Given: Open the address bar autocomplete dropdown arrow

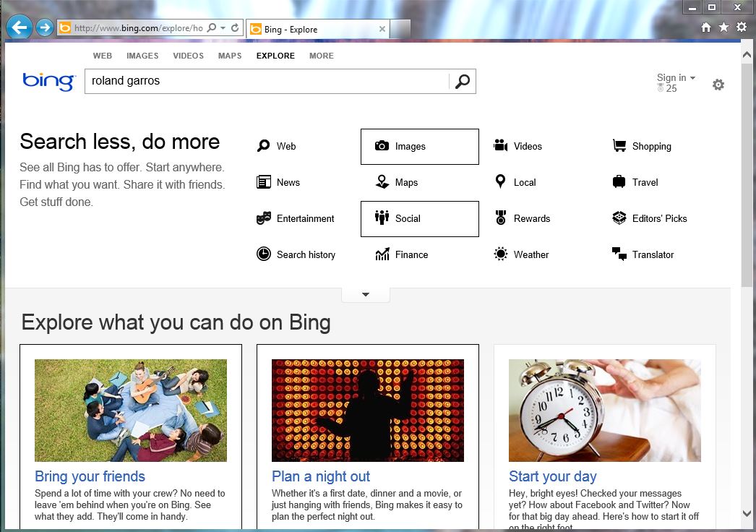Looking at the screenshot, I should [223, 28].
